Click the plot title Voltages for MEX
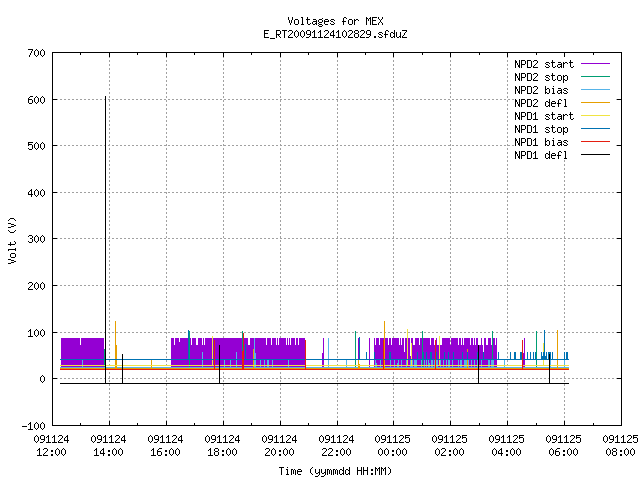The width and height of the screenshot is (640, 480). point(335,21)
